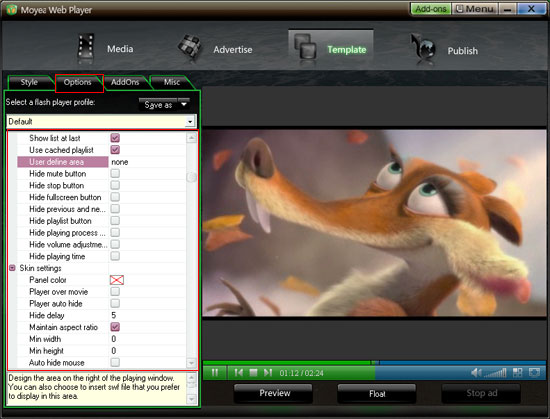Viewport: 550px width, 419px height.
Task: Adjust the volume level bars
Action: tap(496, 373)
